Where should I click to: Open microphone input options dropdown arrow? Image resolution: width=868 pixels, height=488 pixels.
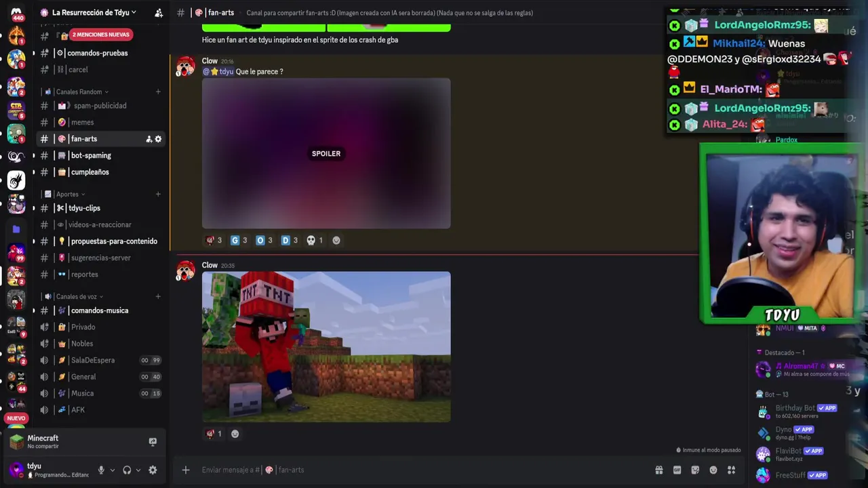(x=113, y=470)
